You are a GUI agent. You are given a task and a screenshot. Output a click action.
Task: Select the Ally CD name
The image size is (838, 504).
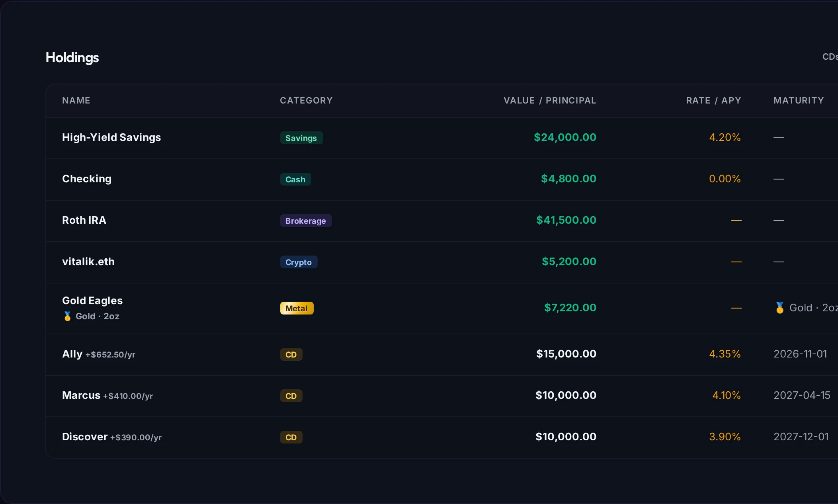point(72,354)
